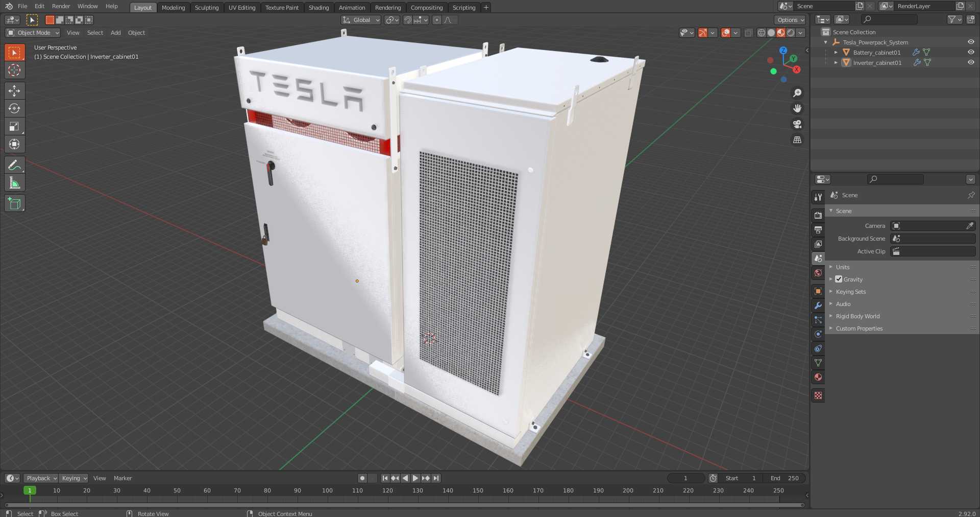Open the Global transform orientation dropdown
This screenshot has height=517, width=980.
click(x=361, y=20)
